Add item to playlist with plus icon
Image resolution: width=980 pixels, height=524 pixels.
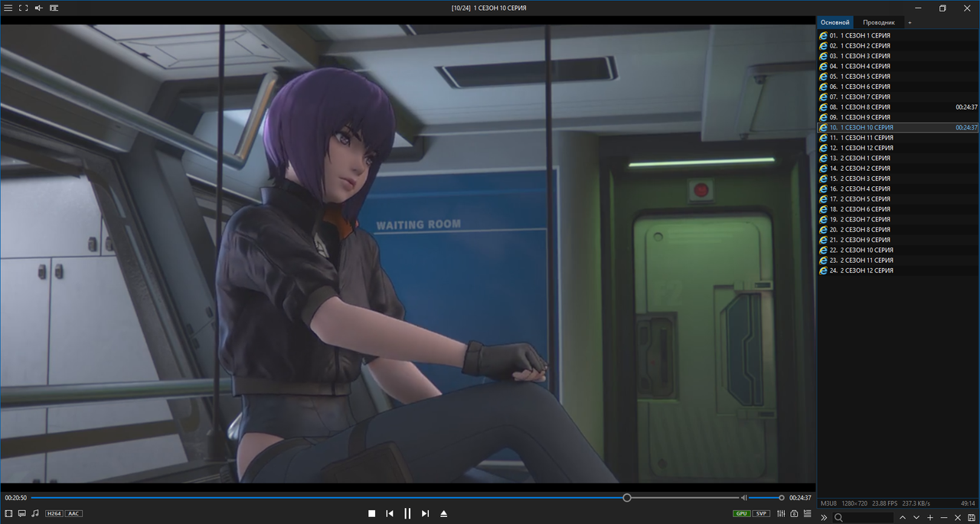pyautogui.click(x=930, y=518)
